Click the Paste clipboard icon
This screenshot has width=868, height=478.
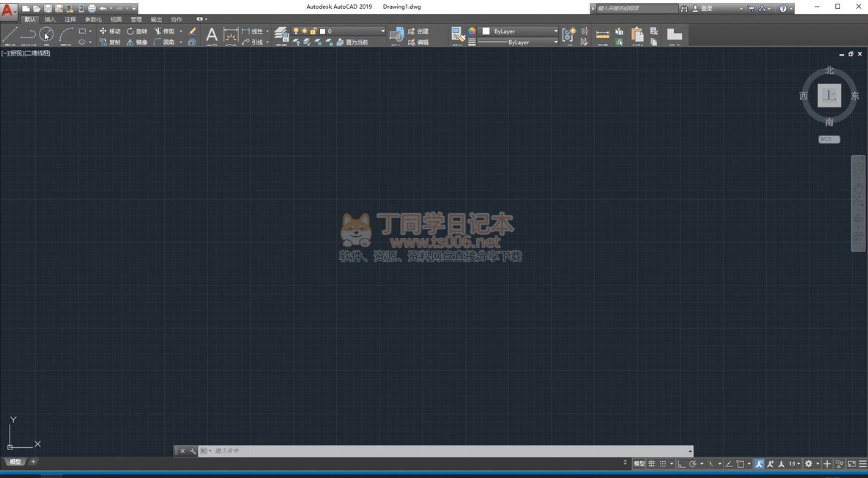click(637, 34)
